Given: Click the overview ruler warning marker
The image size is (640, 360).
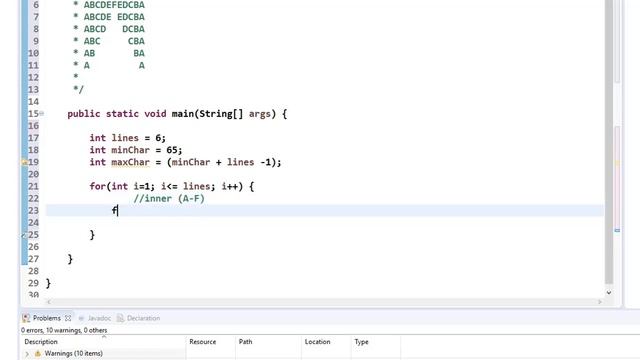Looking at the screenshot, I should coord(617,163).
